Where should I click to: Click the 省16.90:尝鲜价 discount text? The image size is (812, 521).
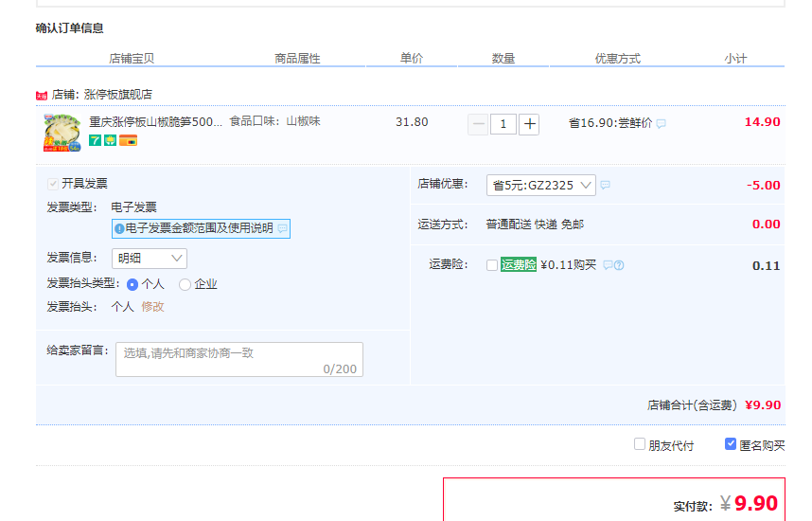click(610, 123)
